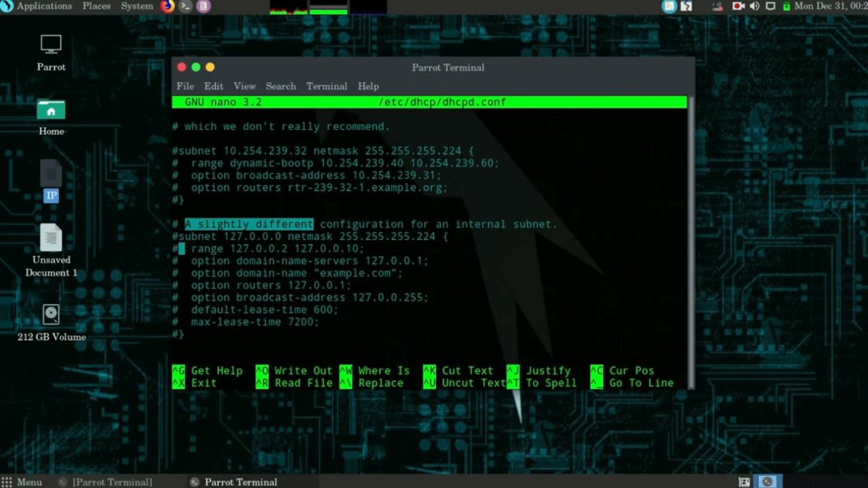Open the Applications menu
This screenshot has height=488, width=868.
[44, 6]
